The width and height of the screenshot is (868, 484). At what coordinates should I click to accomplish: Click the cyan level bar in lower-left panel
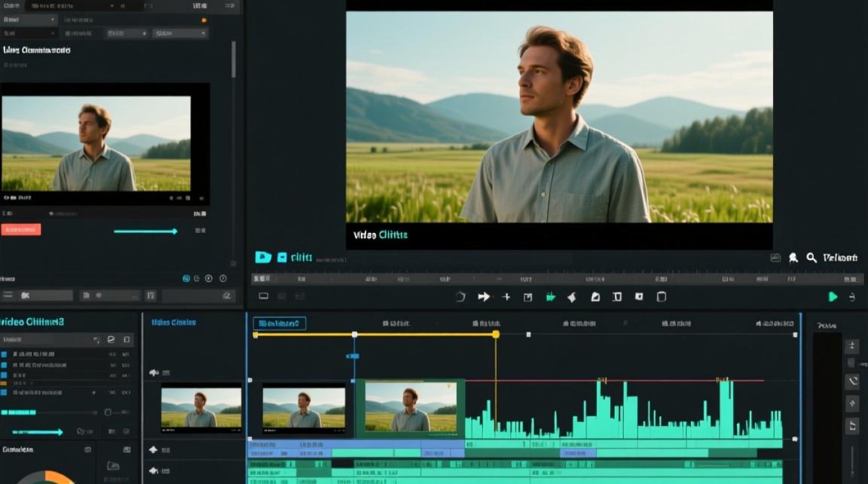coord(18,412)
